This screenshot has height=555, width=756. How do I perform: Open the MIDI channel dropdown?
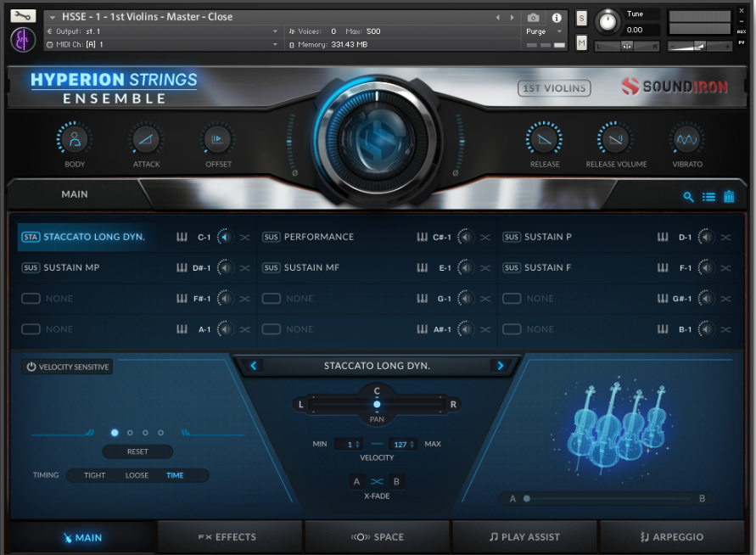[x=275, y=44]
